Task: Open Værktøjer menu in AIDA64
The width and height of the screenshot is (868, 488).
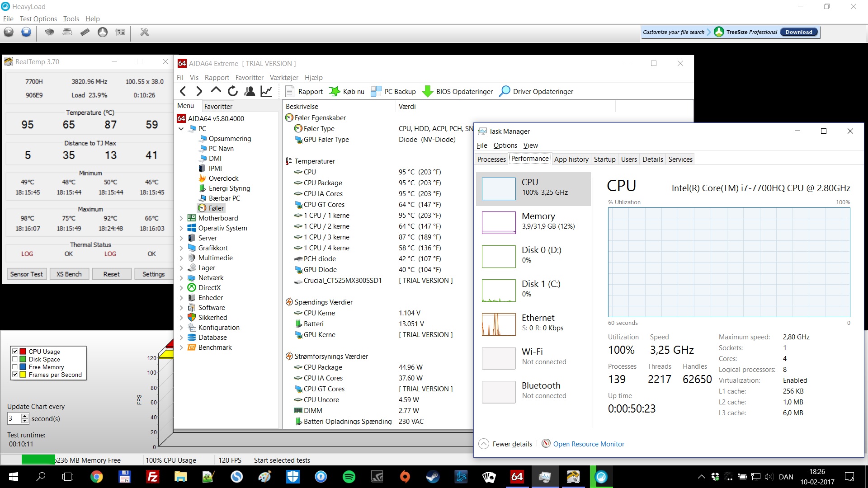Action: (284, 77)
